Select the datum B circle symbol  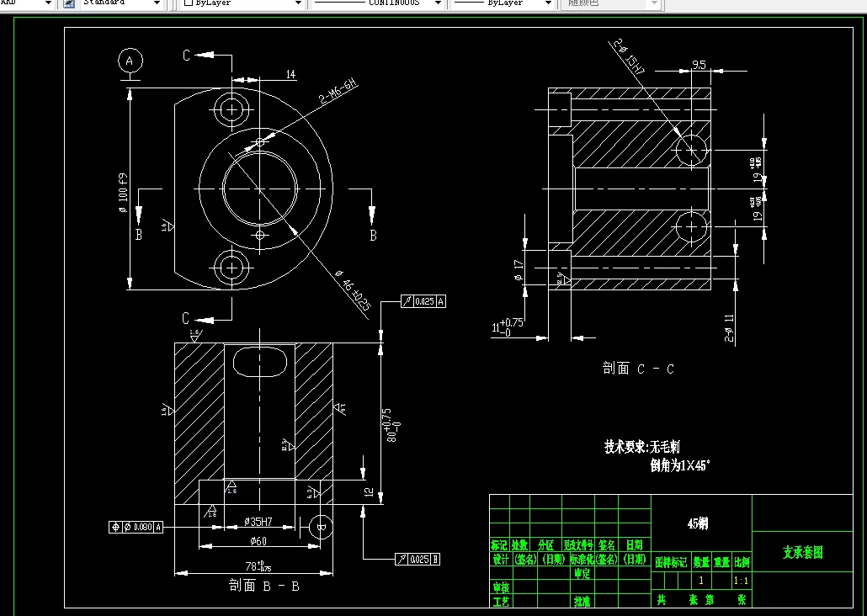[x=321, y=527]
